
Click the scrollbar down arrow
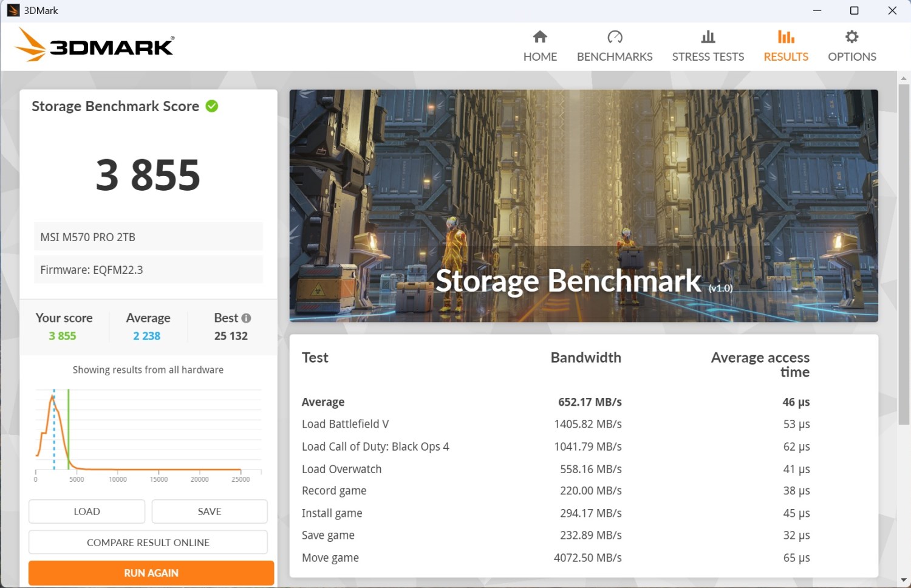click(x=904, y=581)
